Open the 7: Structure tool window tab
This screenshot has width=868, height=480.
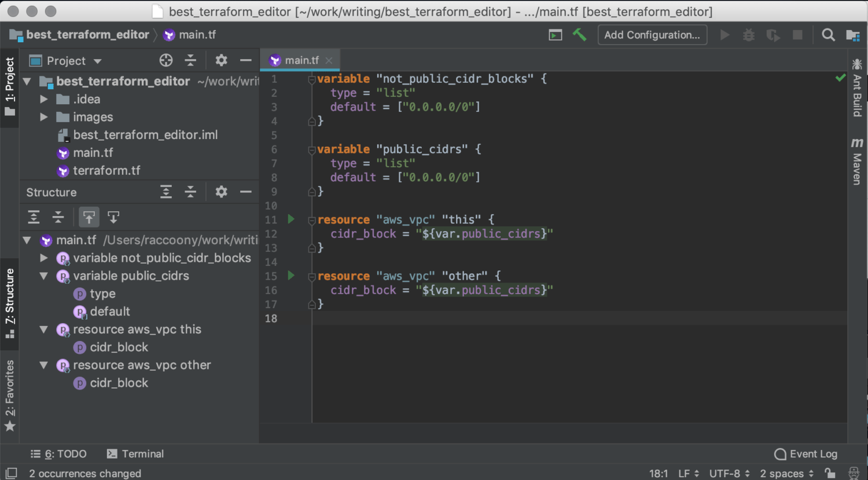tap(10, 303)
